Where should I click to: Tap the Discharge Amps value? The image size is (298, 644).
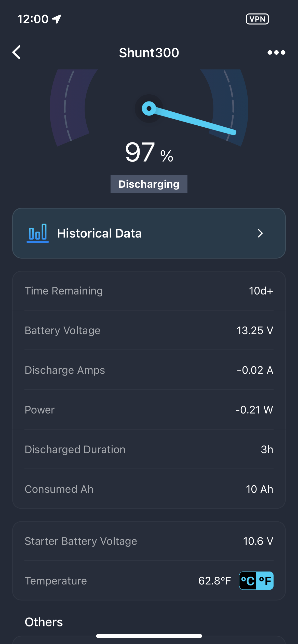tap(255, 370)
